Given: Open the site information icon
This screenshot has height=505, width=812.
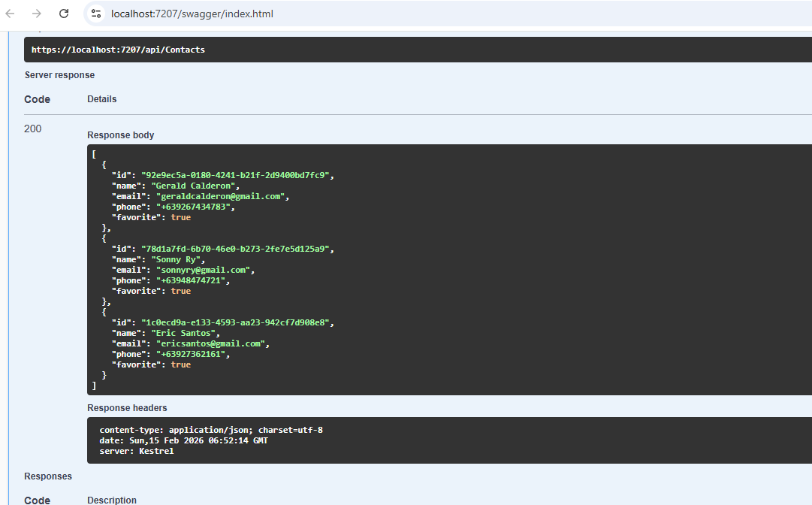Looking at the screenshot, I should pyautogui.click(x=96, y=14).
